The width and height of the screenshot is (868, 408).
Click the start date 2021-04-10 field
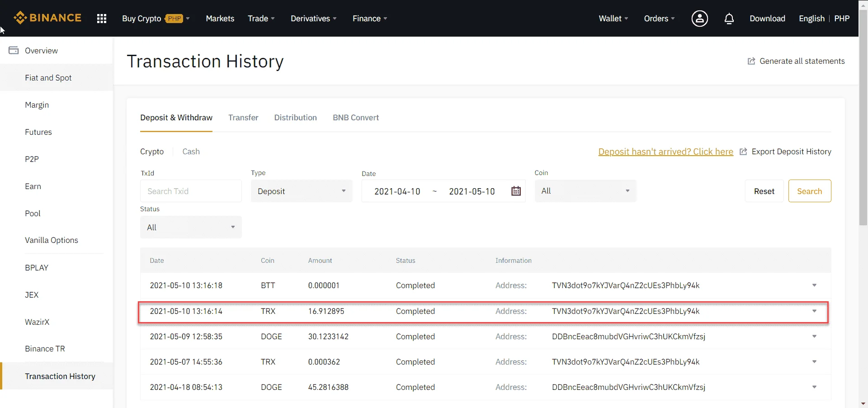[397, 191]
